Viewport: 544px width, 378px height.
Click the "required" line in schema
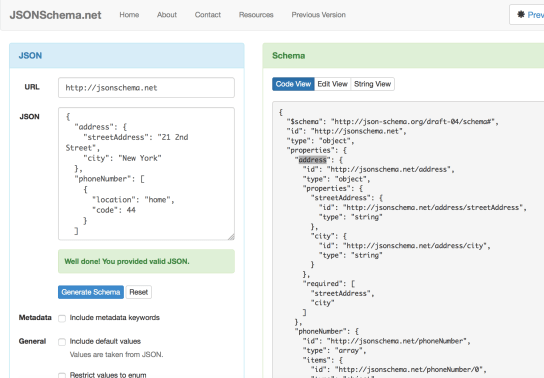coord(329,284)
